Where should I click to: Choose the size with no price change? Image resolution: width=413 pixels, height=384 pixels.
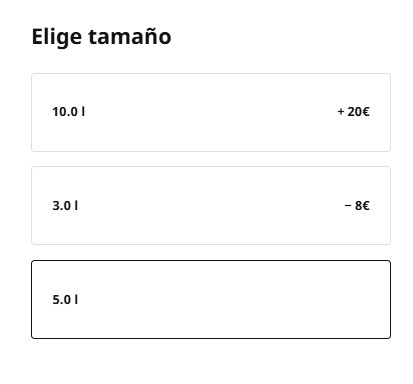point(211,299)
